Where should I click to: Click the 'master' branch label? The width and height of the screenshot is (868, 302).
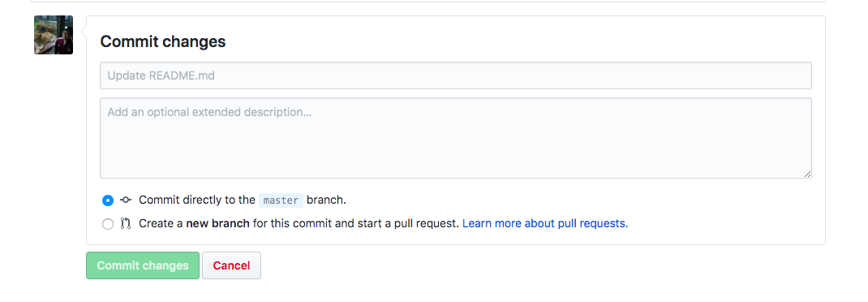281,200
